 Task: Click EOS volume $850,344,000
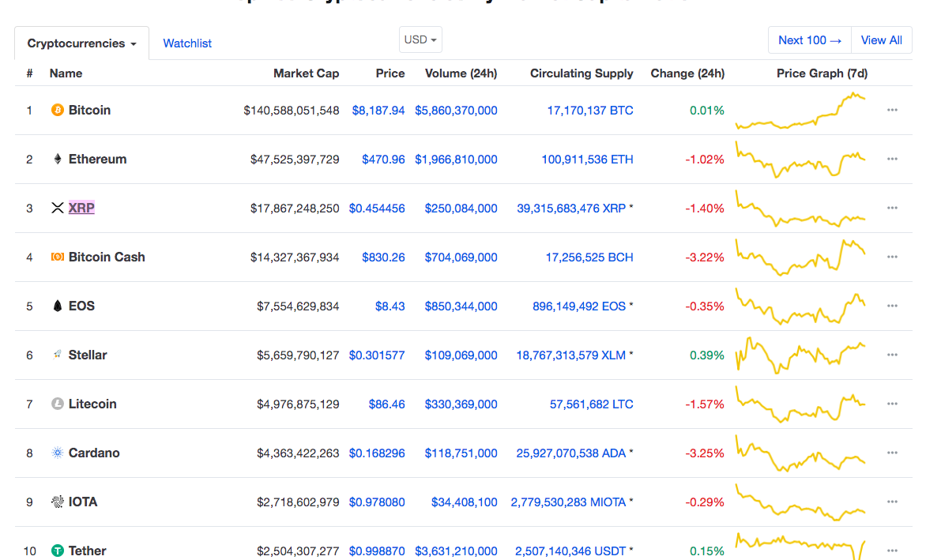point(461,306)
